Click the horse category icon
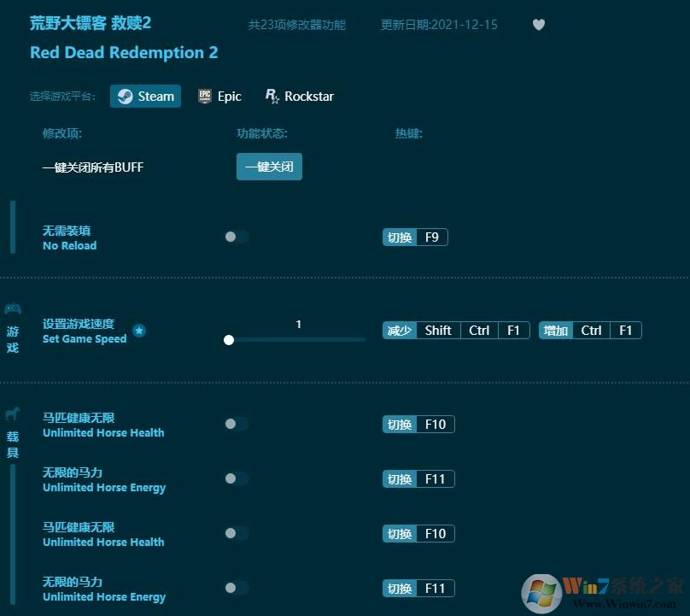The image size is (690, 616). pos(13,414)
